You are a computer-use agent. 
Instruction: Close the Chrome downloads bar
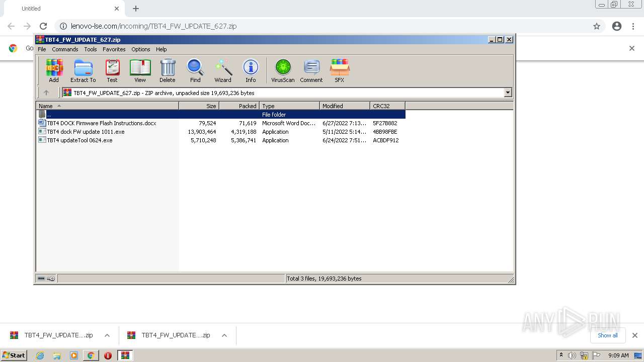pyautogui.click(x=635, y=335)
